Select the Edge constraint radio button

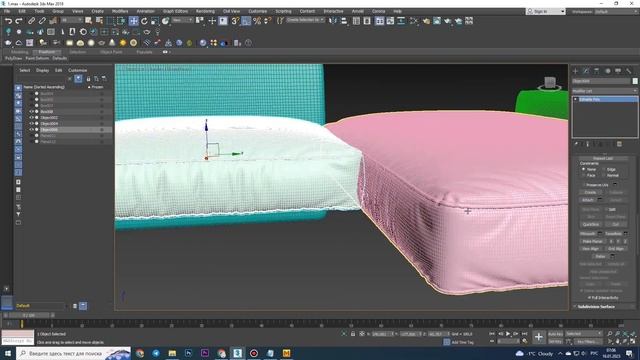point(604,169)
